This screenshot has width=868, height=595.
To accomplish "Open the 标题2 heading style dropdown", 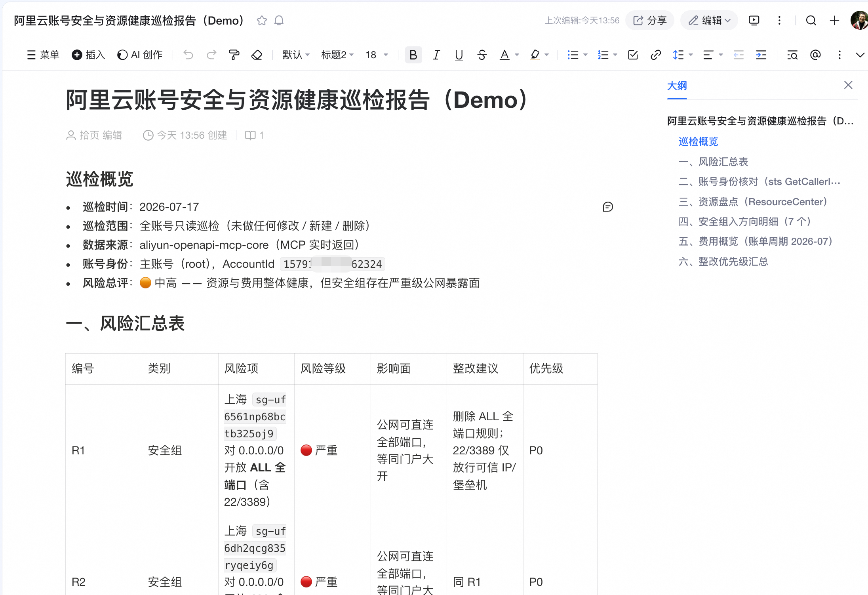I will point(337,55).
